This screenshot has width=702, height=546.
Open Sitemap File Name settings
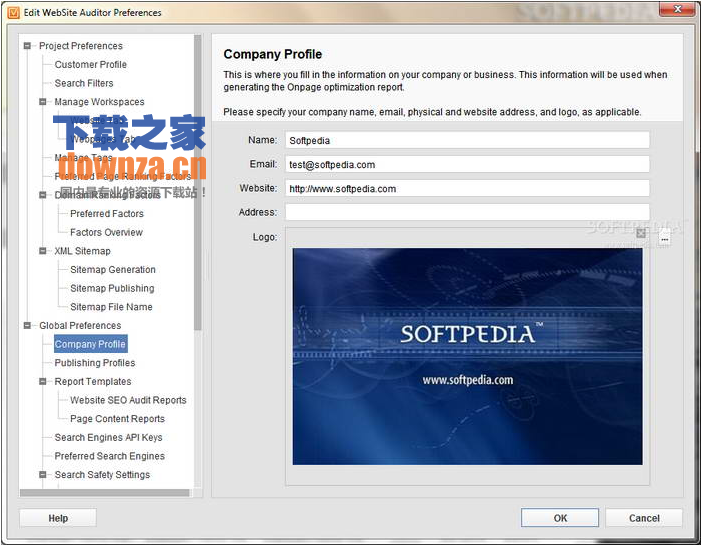tap(111, 307)
